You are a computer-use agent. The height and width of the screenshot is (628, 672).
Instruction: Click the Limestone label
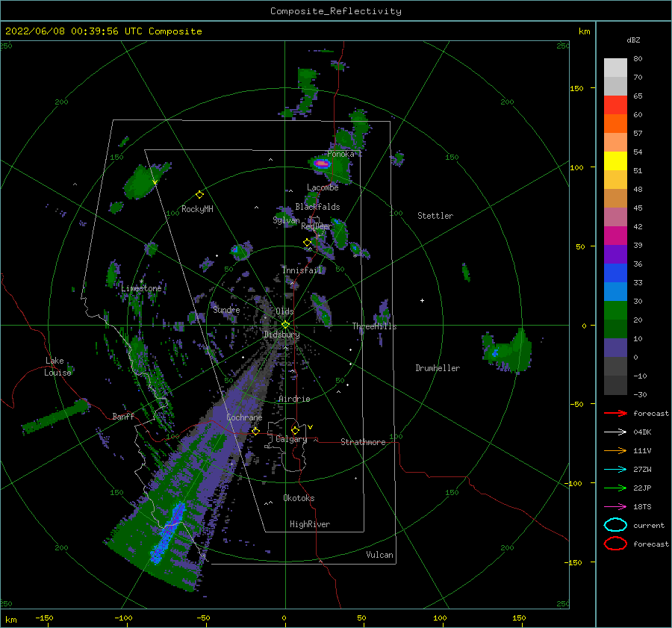coord(141,288)
